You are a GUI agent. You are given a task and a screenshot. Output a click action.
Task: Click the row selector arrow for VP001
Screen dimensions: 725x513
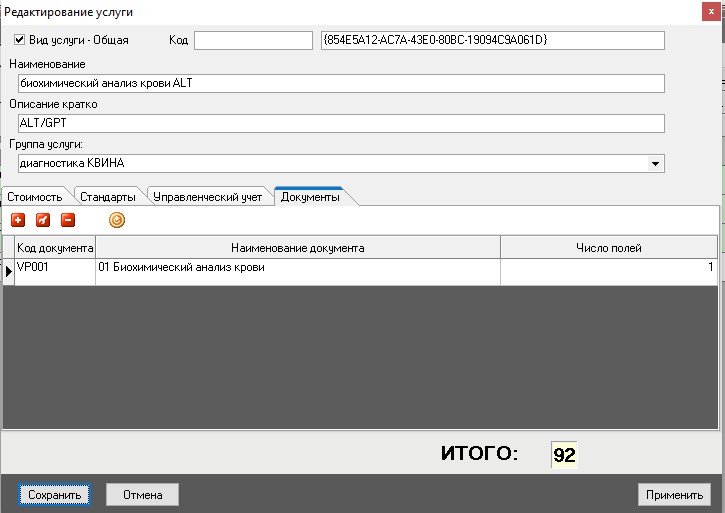[9, 272]
